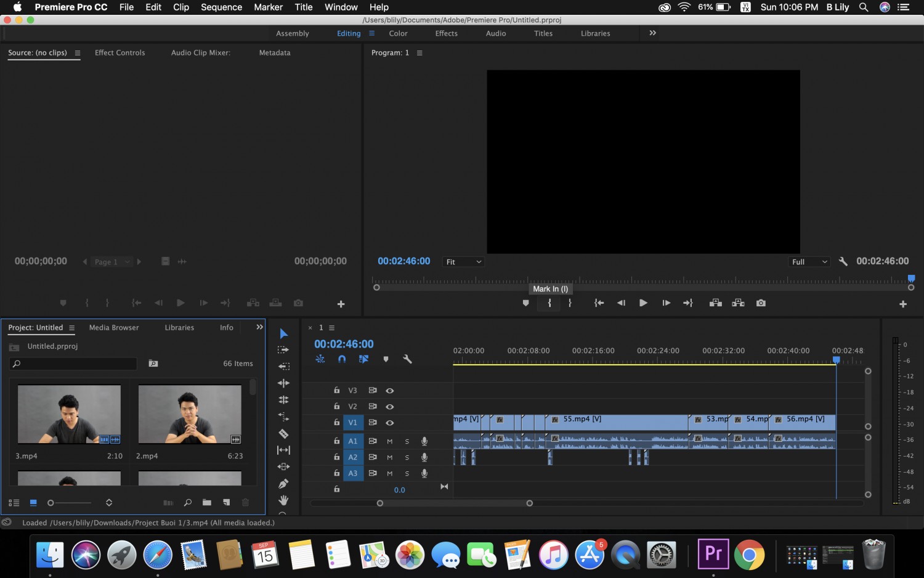Toggle Snap magnet in timeline
924x578 pixels.
pos(342,359)
